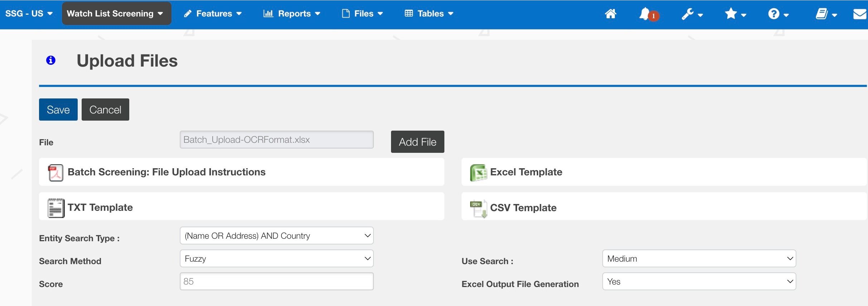
Task: Click the blue info icon beside Upload Files
Action: (51, 60)
